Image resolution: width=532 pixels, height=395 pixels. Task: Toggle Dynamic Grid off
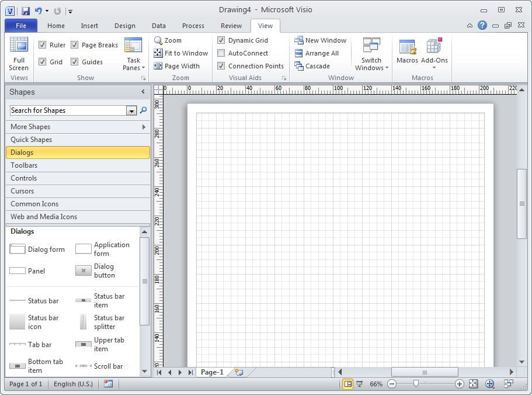tap(221, 40)
